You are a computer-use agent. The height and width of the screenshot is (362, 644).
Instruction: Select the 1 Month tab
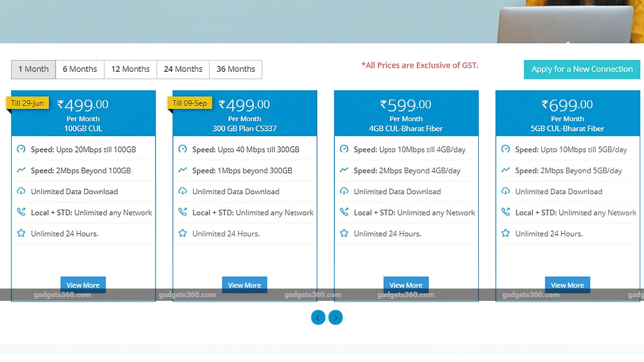(x=33, y=69)
